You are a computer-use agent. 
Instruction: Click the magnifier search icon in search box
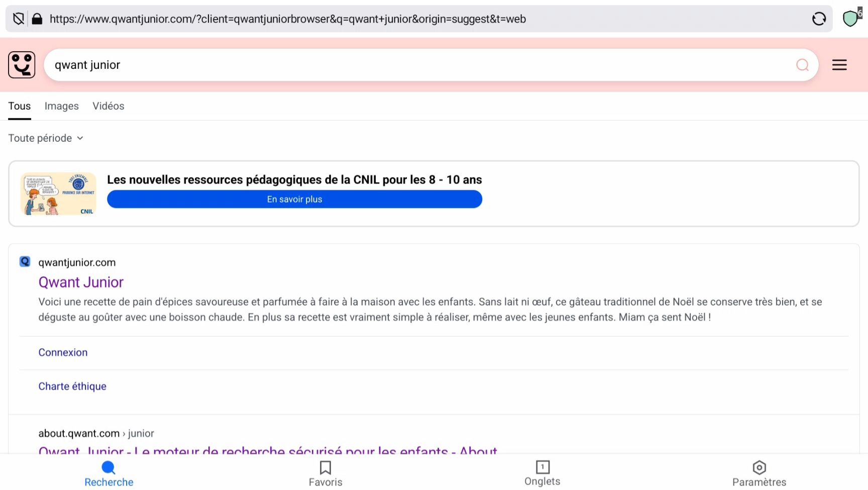802,65
